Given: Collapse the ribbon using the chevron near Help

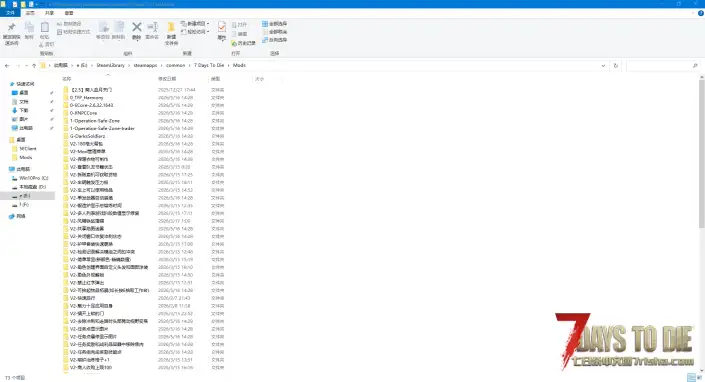Looking at the screenshot, I should click(x=693, y=13).
